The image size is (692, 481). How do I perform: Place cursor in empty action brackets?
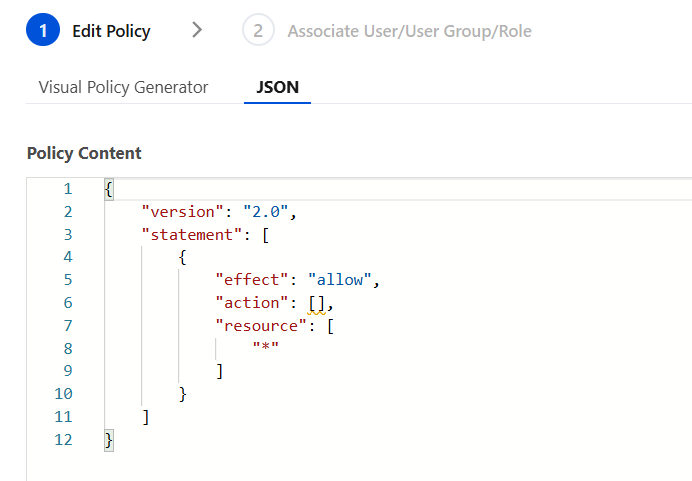317,303
